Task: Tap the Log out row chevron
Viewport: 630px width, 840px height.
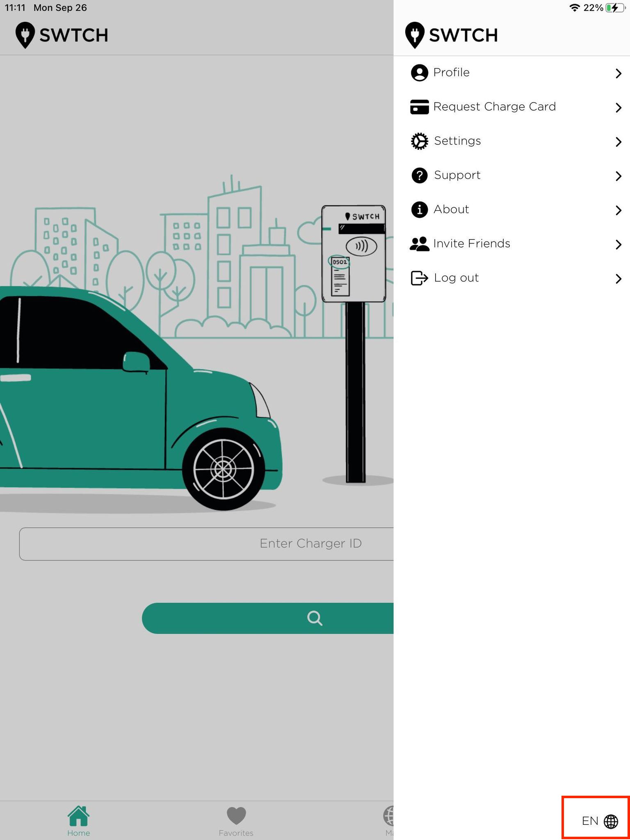Action: 619,279
